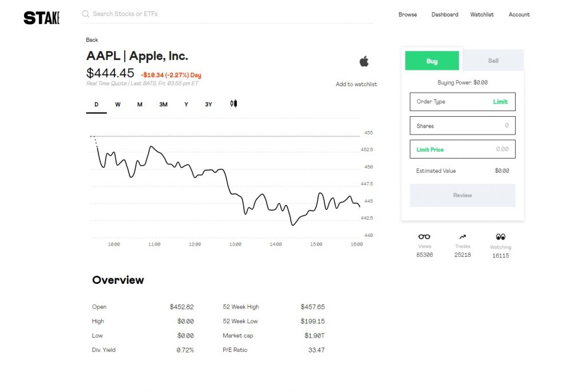Click the Estimated Value $0.00 amount
Viewport: 586px width, 392px height.
click(502, 171)
